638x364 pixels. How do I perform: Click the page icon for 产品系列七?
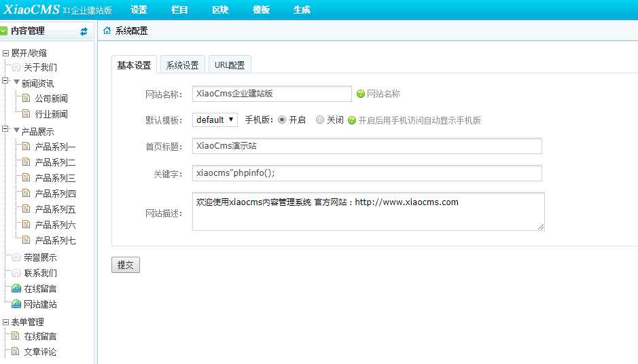tap(26, 240)
